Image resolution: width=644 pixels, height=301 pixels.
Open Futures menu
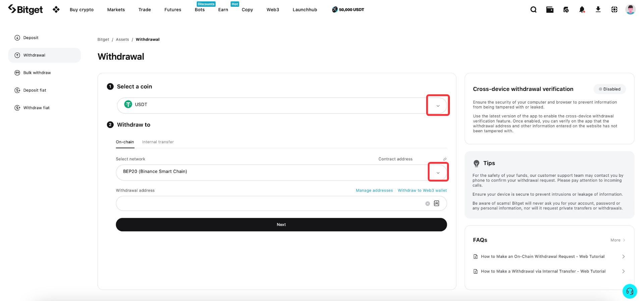(x=173, y=9)
